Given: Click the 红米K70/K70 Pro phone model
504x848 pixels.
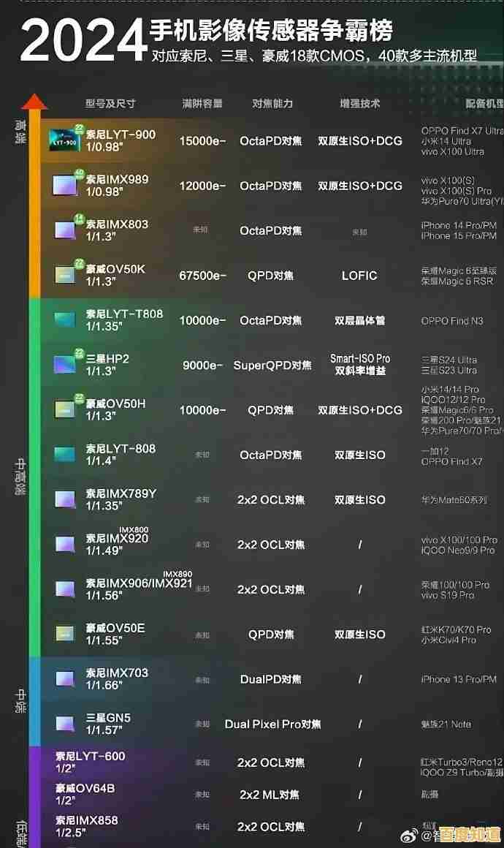Looking at the screenshot, I should 456,629.
